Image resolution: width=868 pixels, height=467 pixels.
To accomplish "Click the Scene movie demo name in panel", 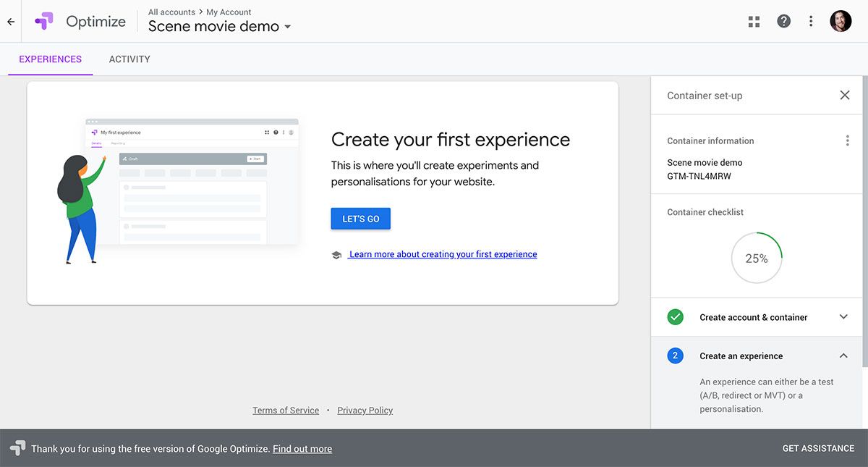I will [705, 163].
